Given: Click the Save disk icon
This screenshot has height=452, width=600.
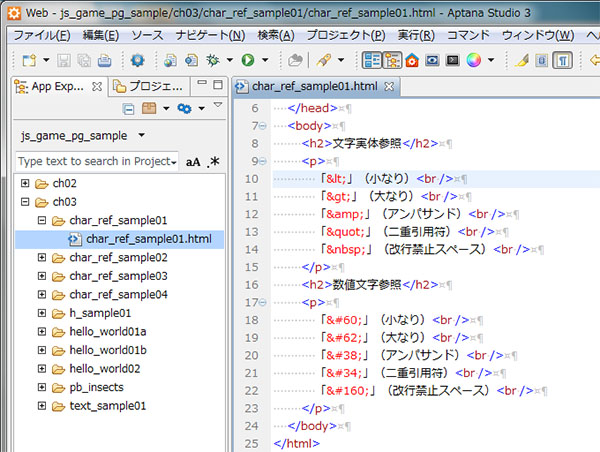Looking at the screenshot, I should (64, 60).
